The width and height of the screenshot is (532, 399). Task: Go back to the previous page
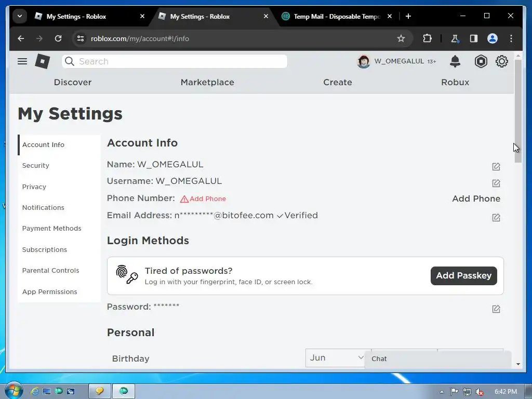coord(21,38)
